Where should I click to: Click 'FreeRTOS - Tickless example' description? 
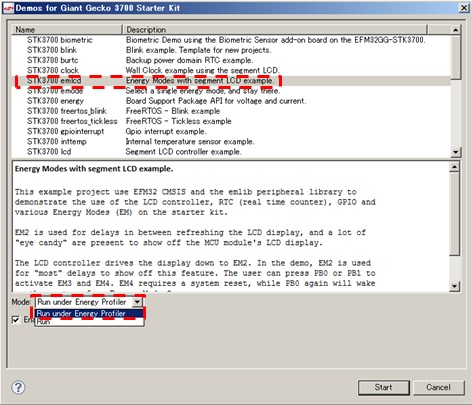[179, 121]
